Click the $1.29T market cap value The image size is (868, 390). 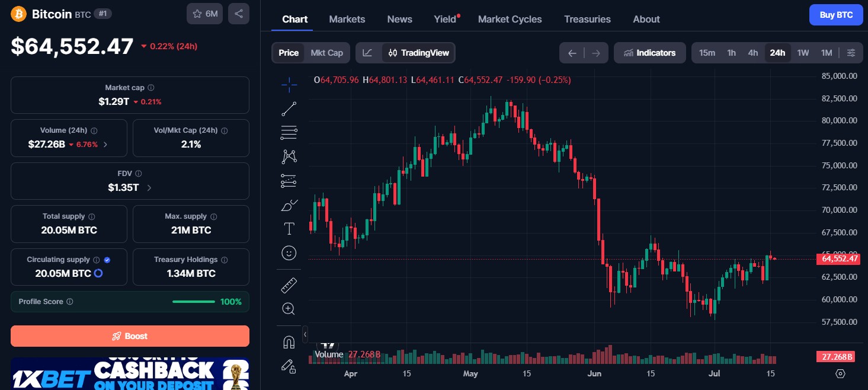pyautogui.click(x=114, y=101)
